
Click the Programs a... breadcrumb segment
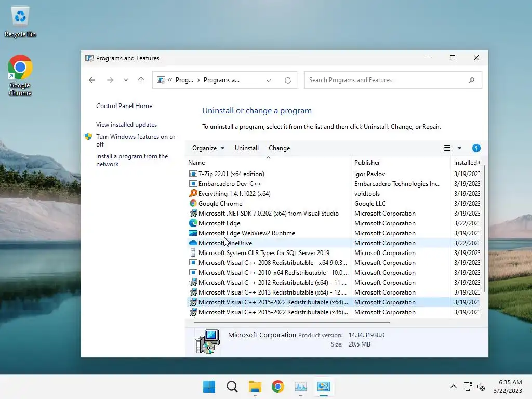click(x=221, y=80)
